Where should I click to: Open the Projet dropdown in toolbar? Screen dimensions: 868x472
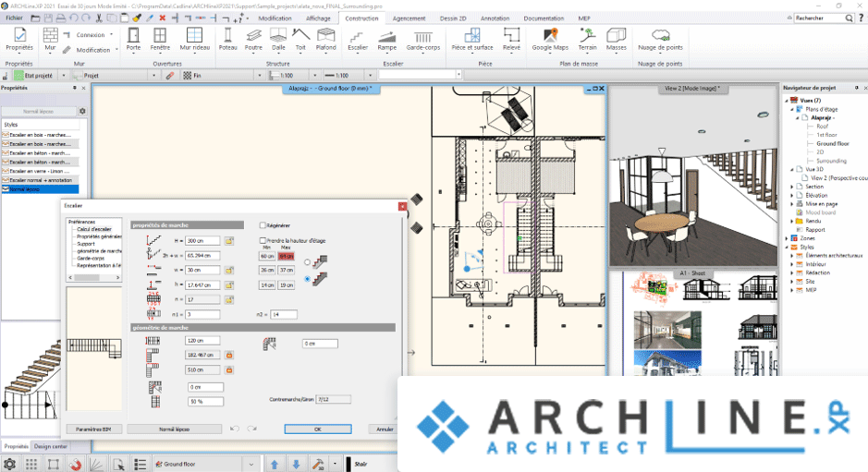153,75
